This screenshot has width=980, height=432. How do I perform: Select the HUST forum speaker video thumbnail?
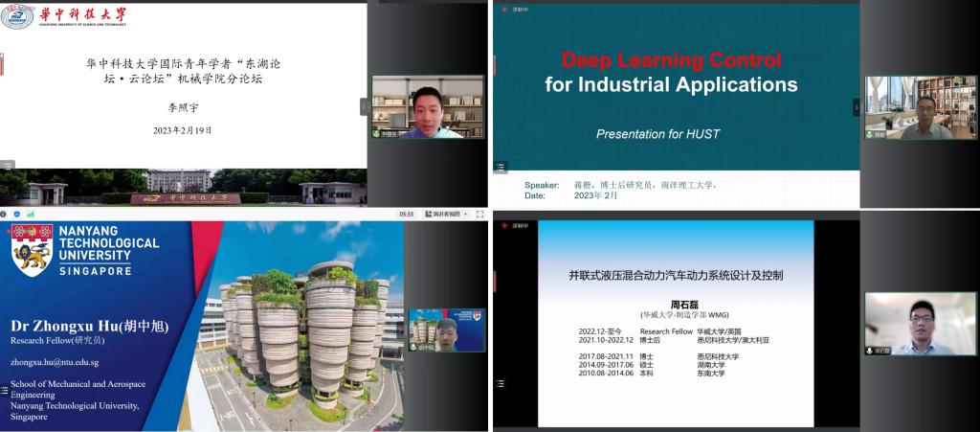428,106
